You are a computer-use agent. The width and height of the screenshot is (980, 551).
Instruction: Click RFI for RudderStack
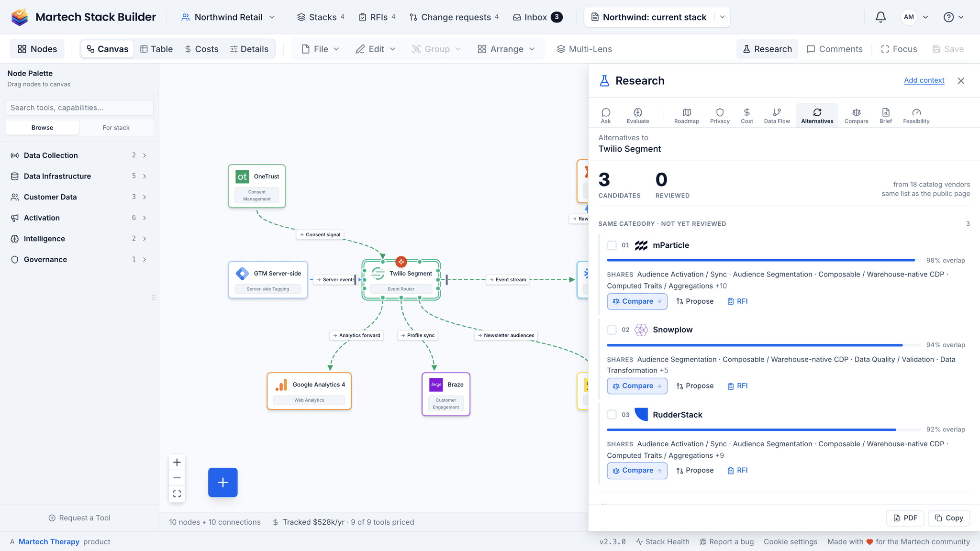(x=737, y=471)
